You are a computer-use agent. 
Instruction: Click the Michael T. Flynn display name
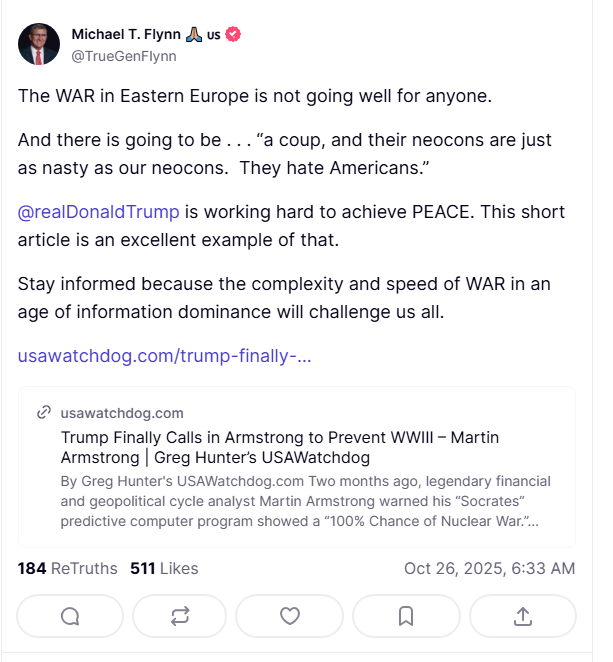[x=124, y=35]
